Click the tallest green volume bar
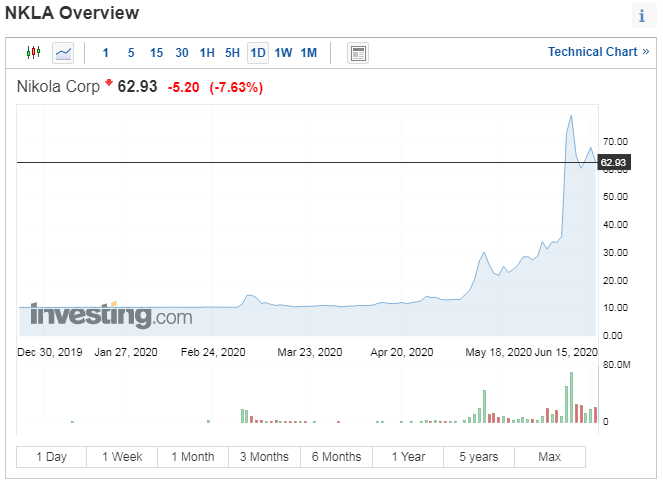The width and height of the screenshot is (663, 490). tap(571, 397)
